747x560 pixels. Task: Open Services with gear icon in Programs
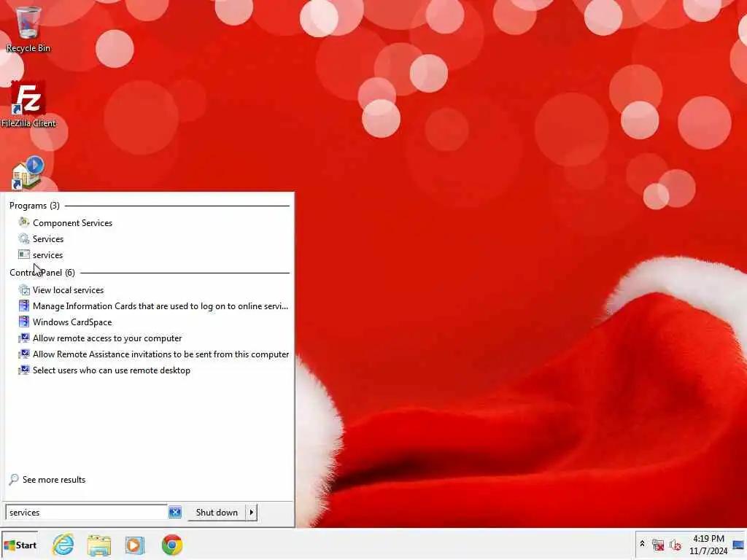tap(48, 239)
